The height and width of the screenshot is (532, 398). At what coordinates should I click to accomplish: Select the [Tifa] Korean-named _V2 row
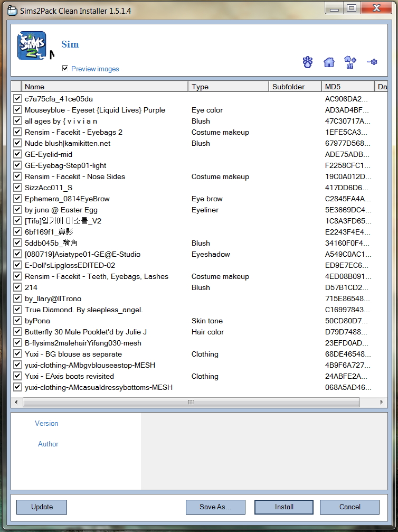click(200, 221)
